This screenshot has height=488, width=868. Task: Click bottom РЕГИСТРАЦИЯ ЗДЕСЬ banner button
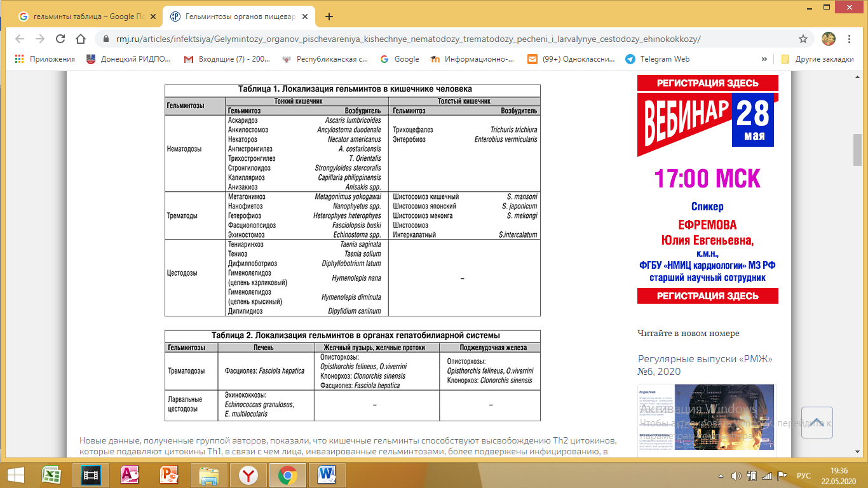pos(708,295)
